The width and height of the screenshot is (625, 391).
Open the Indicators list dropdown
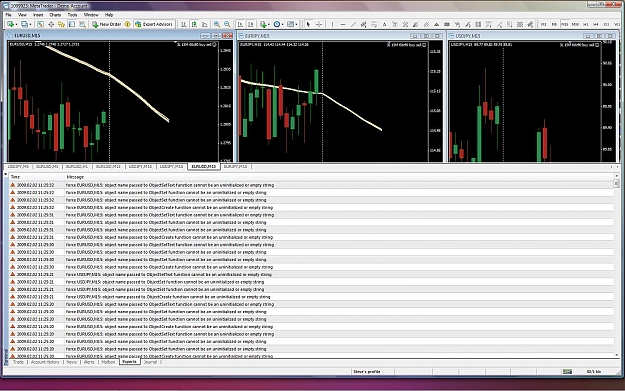pyautogui.click(x=264, y=24)
